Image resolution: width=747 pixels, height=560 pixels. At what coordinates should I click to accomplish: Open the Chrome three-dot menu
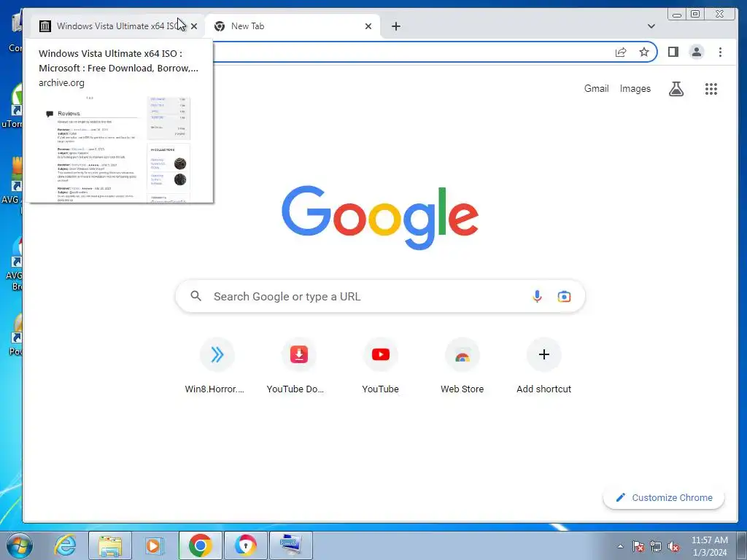(720, 52)
